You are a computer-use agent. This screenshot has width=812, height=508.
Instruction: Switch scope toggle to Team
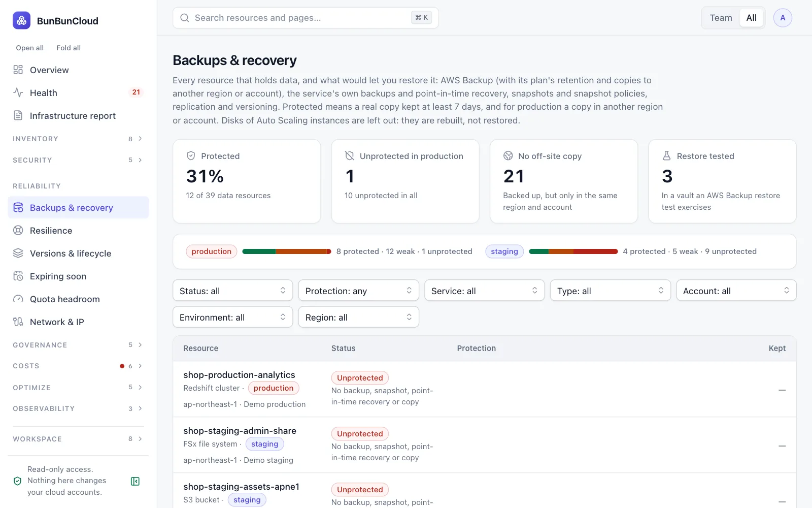coord(721,18)
